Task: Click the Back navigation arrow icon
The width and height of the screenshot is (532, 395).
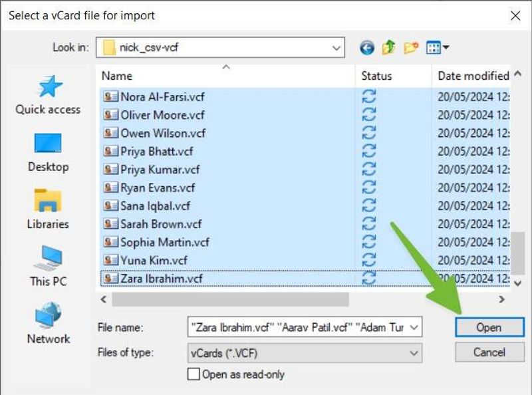Action: point(366,47)
